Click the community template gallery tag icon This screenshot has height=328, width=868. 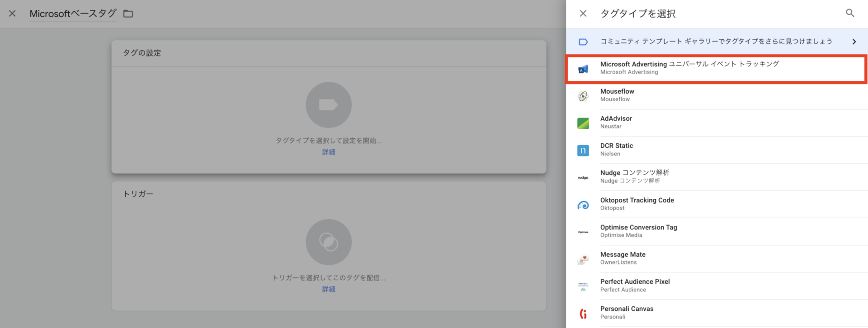coord(583,42)
